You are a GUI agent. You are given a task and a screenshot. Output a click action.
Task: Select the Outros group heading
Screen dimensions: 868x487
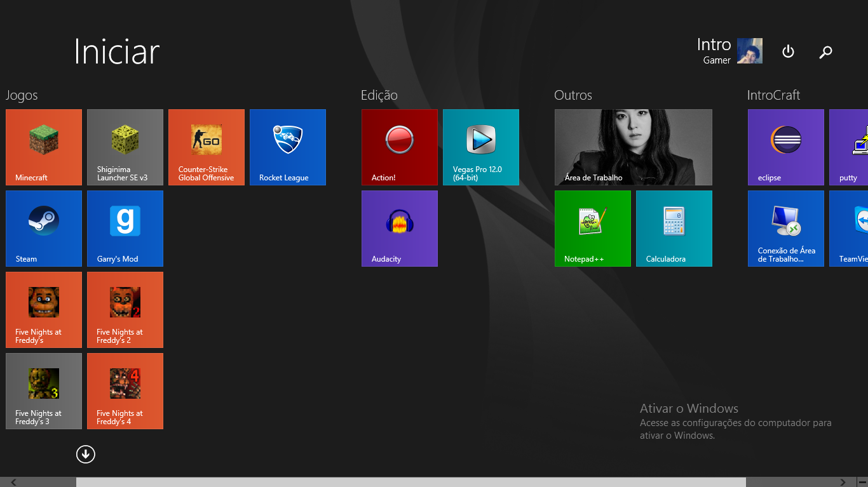[x=573, y=95]
